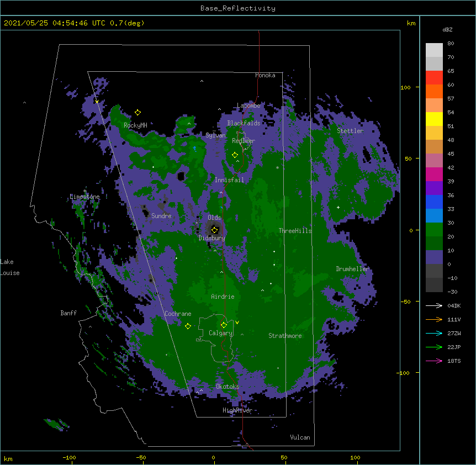
Task: Select the bright orange swatch in dBZ scale
Action: [x=434, y=91]
